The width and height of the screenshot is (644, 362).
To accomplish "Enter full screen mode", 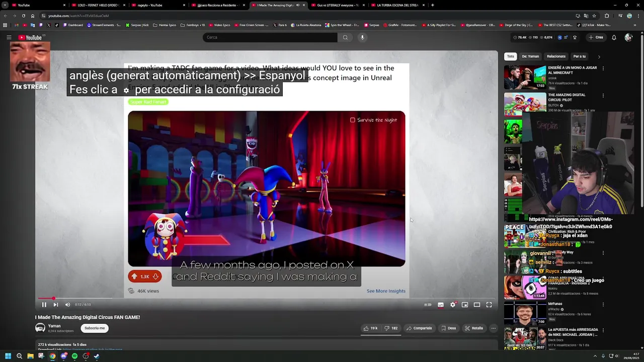I will click(489, 305).
